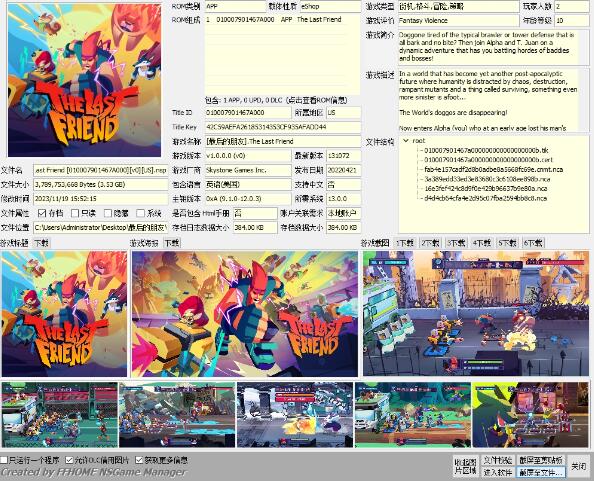Click the 游戏海报 下载 button
594x482 pixels.
click(x=172, y=243)
